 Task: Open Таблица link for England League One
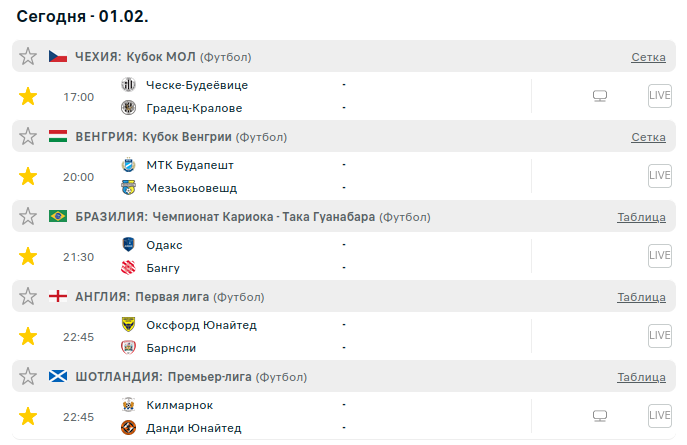641,297
